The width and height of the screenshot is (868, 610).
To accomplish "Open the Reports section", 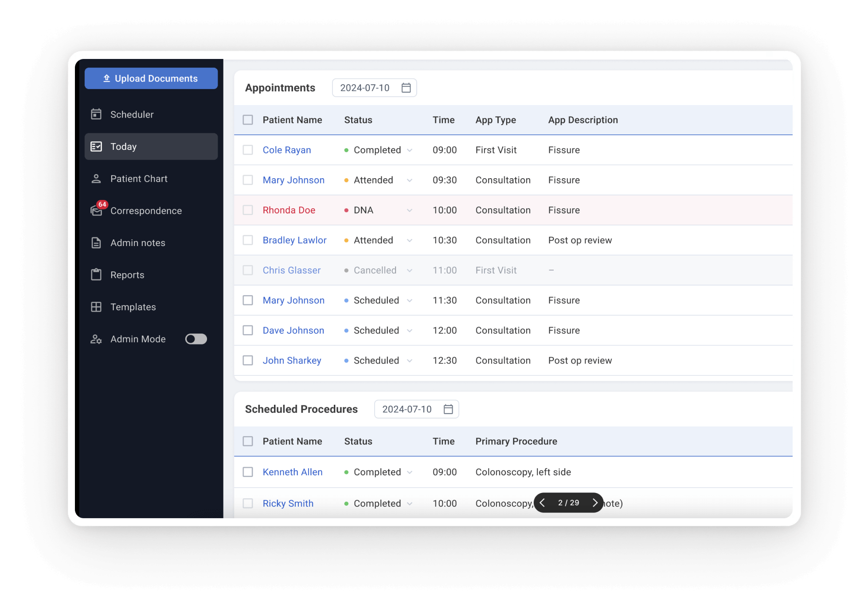I will click(127, 275).
